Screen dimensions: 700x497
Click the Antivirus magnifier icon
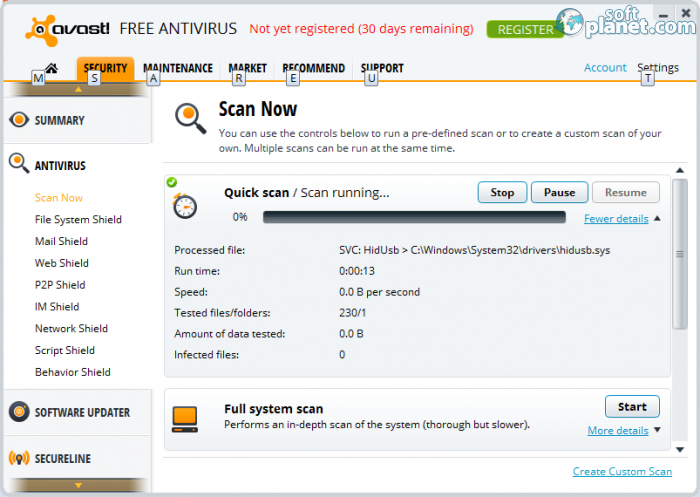pos(19,163)
